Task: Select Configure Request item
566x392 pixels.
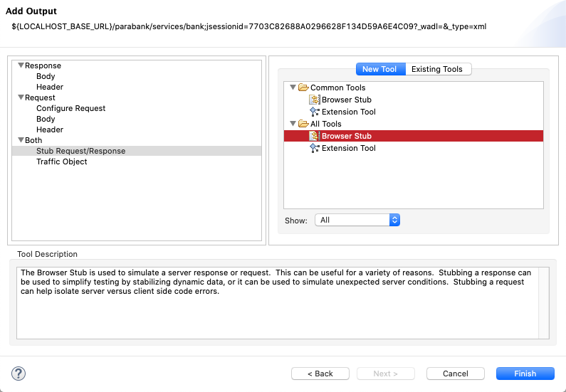Action: point(70,108)
